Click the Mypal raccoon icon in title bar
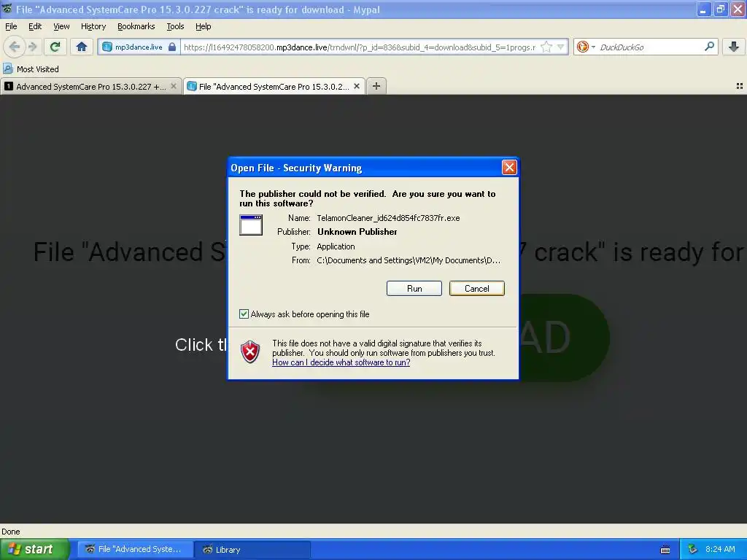 [x=7, y=9]
